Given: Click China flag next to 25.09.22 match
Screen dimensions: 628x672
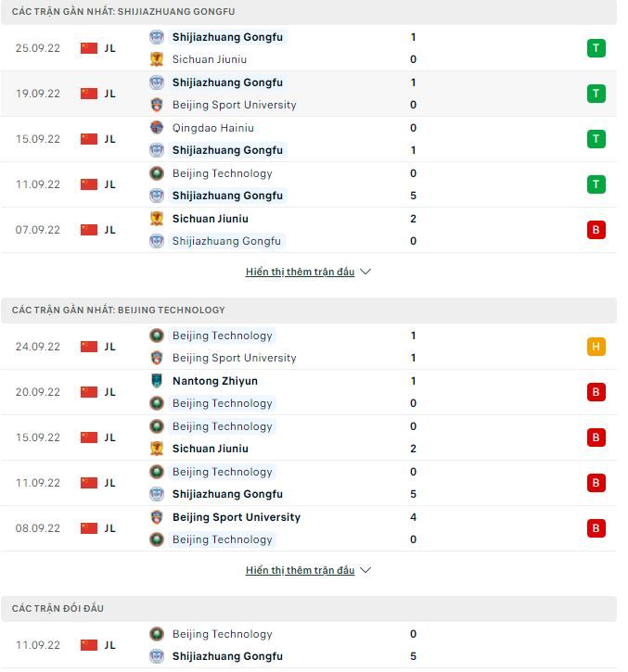Looking at the screenshot, I should pos(89,48).
